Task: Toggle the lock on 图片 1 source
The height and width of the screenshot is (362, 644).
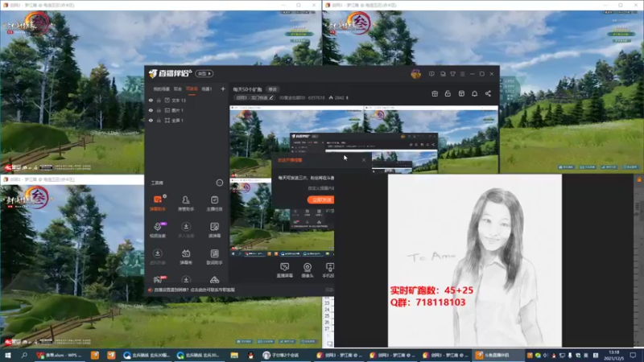Action: pyautogui.click(x=159, y=110)
